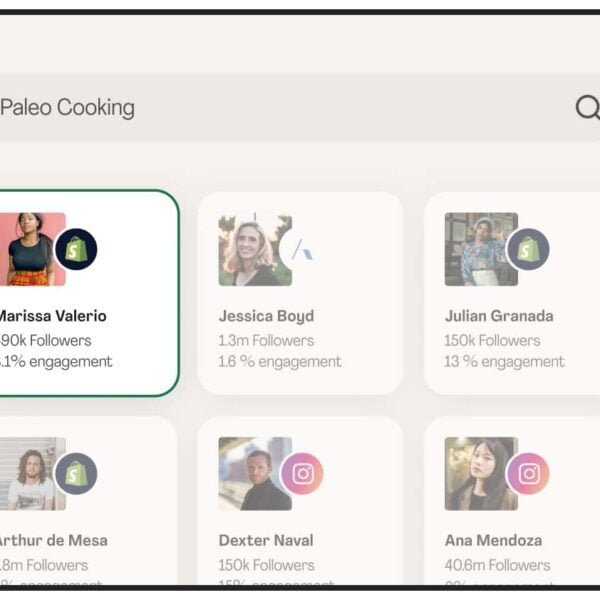Open Marissa Valerio's profile photo

tap(30, 249)
